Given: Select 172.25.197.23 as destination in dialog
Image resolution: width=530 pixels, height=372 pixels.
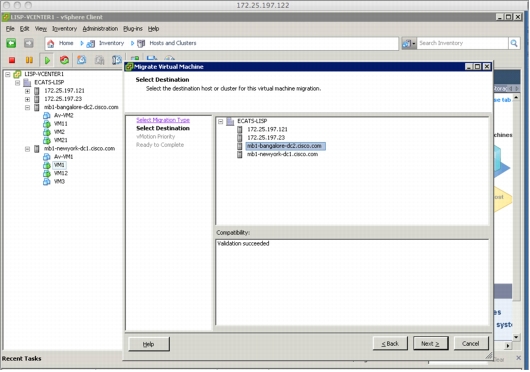Looking at the screenshot, I should coord(266,138).
